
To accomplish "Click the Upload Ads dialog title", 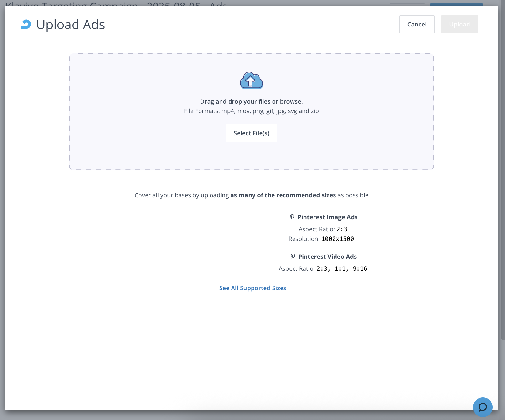I will 70,25.
